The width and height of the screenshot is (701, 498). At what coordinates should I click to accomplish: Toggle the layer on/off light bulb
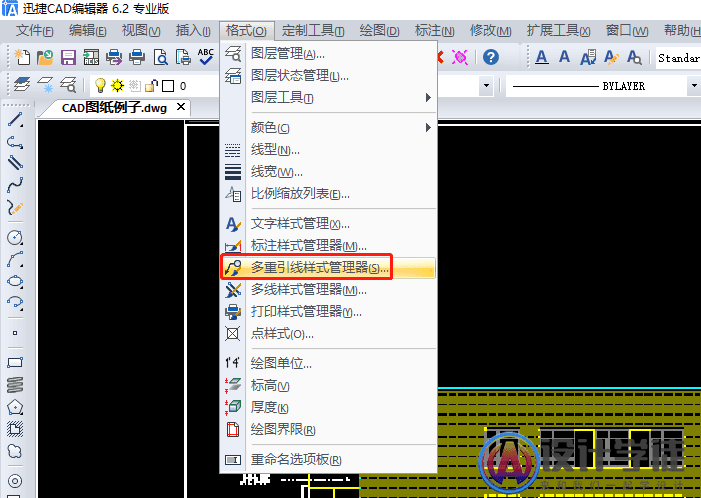click(100, 85)
